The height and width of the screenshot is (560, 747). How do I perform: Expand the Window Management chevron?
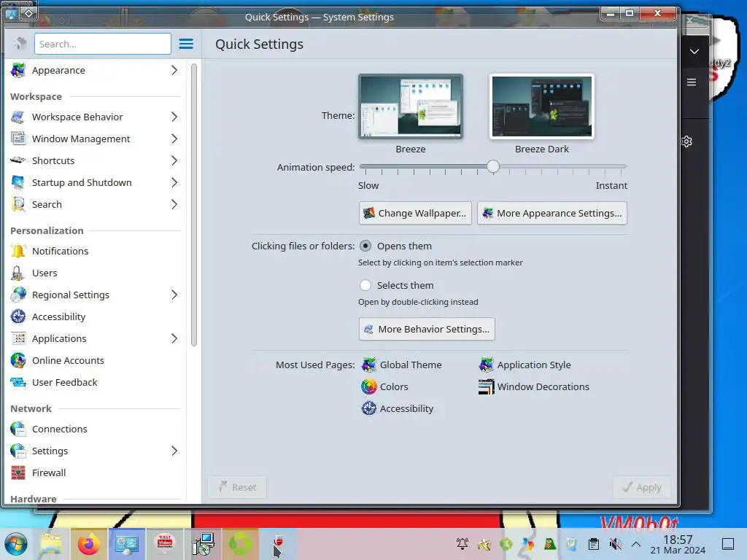(174, 139)
